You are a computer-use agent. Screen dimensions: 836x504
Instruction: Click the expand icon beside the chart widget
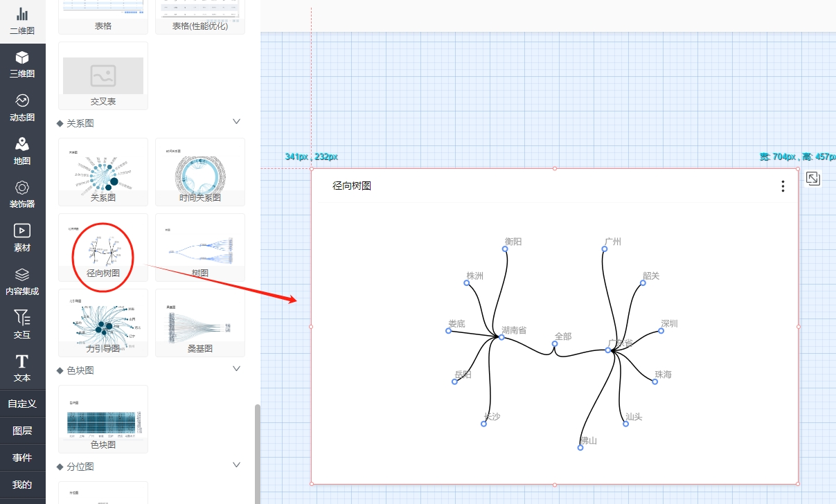point(813,179)
